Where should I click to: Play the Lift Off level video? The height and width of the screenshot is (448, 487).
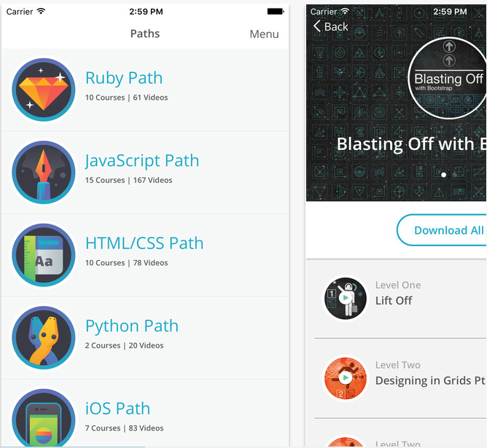tap(346, 298)
